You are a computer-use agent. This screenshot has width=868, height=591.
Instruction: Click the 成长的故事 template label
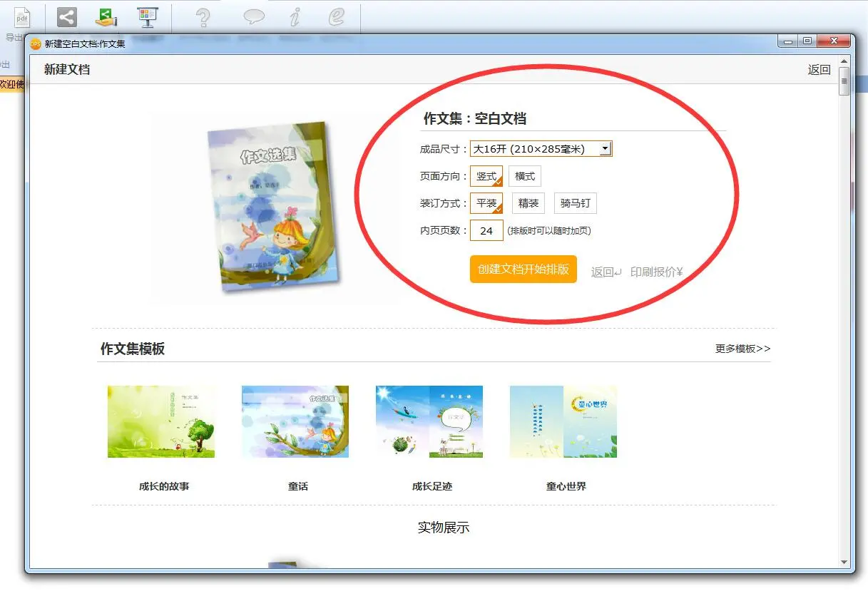coord(164,486)
